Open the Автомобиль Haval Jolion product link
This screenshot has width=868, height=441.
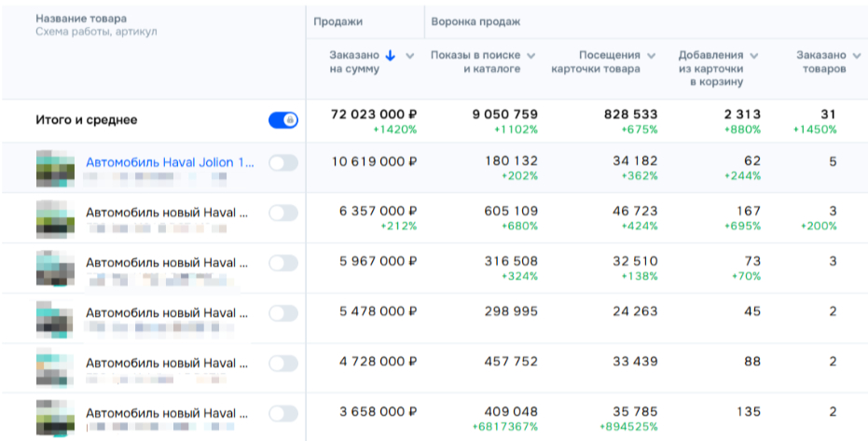point(170,162)
